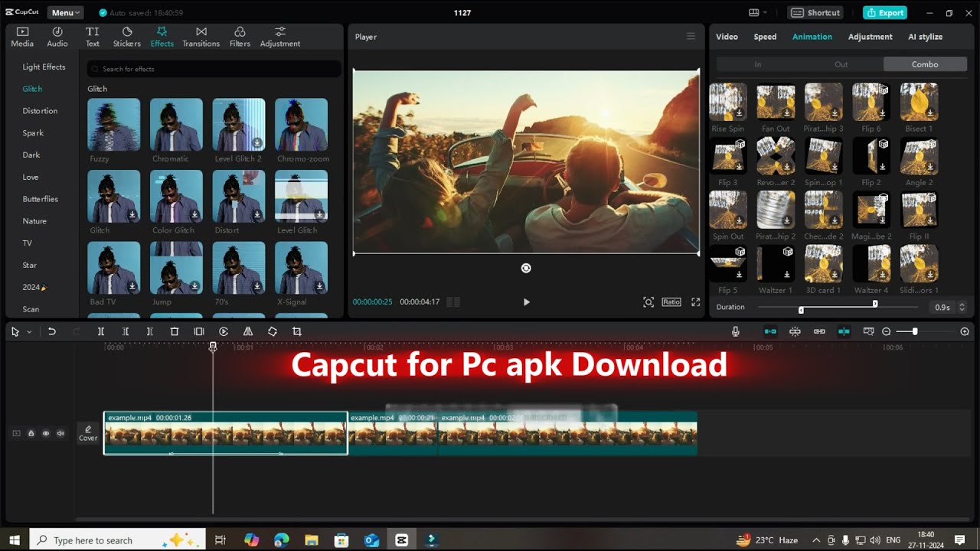Switch to the Adjustment tab in right panel
Viewport: 980px width, 551px height.
point(871,37)
